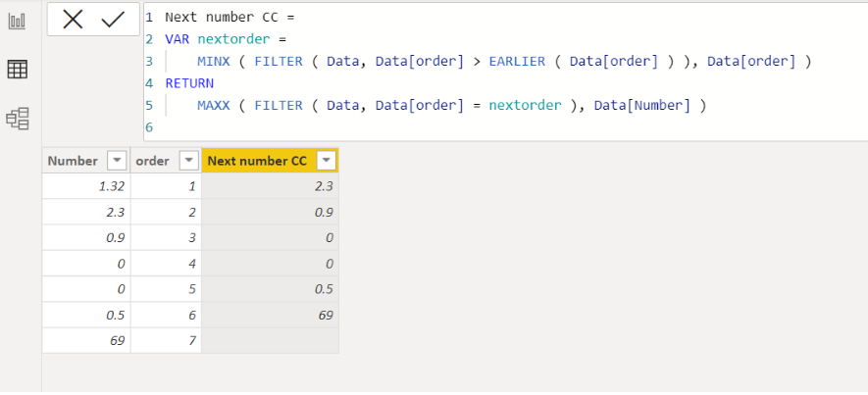Select order cell with value 3
The image size is (868, 395).
coord(166,238)
